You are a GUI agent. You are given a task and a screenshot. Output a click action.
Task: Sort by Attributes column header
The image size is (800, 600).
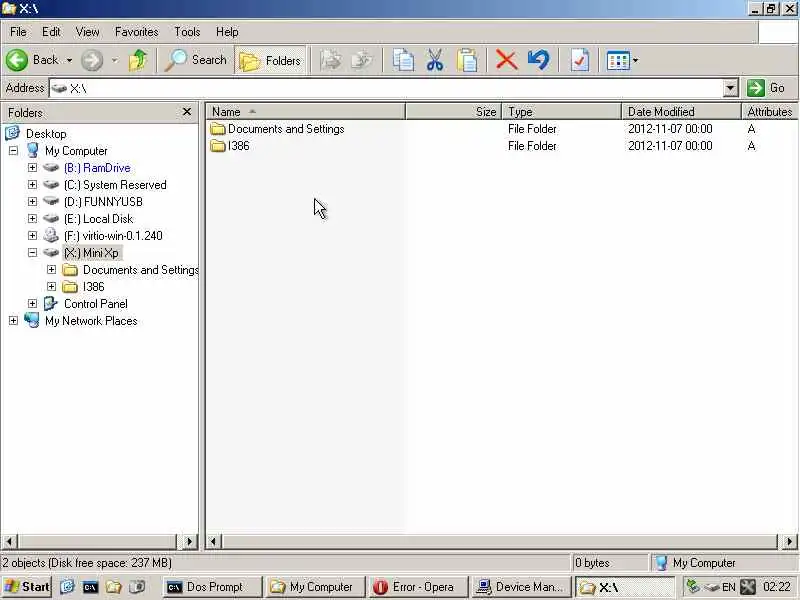[770, 112]
